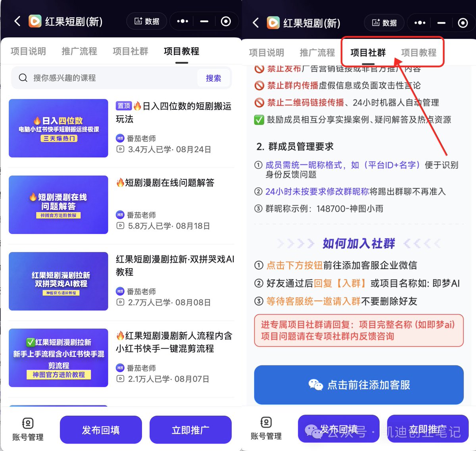
Task: Tap green check icon beside 鼓励成员相互分享
Action: (259, 119)
